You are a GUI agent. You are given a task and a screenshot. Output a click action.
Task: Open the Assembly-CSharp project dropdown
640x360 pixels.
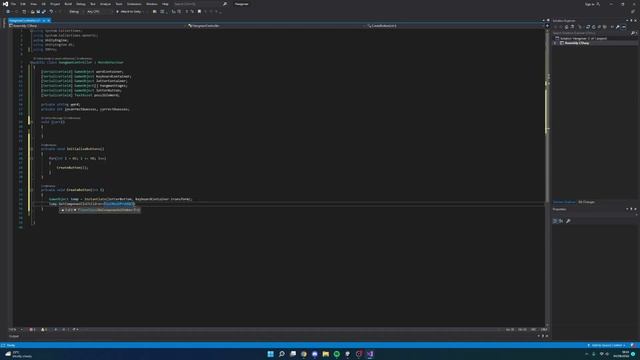pyautogui.click(x=96, y=26)
